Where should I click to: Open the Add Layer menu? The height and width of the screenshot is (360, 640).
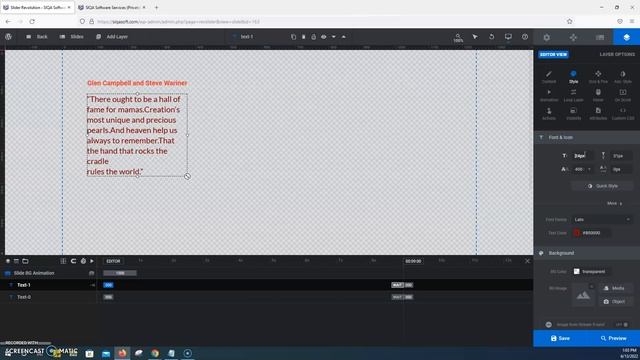coord(112,37)
